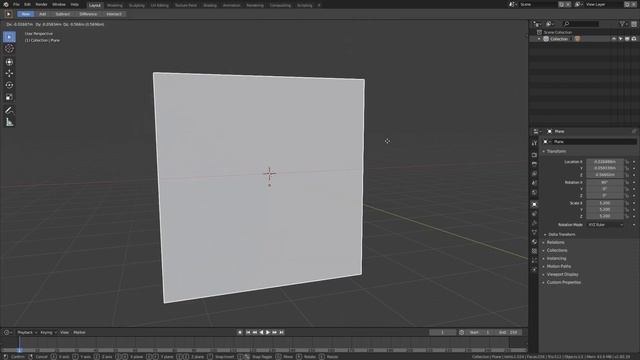The height and width of the screenshot is (360, 640).
Task: Toggle lock for Scale Z
Action: 627,216
